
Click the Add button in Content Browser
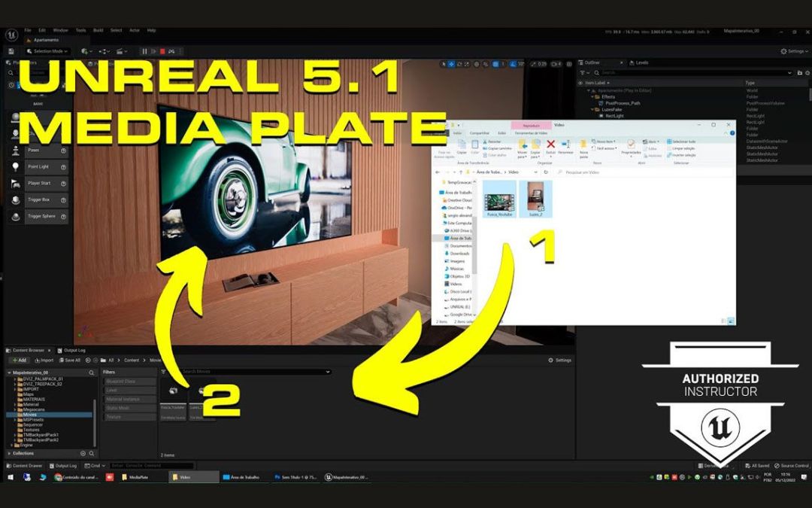(19, 360)
